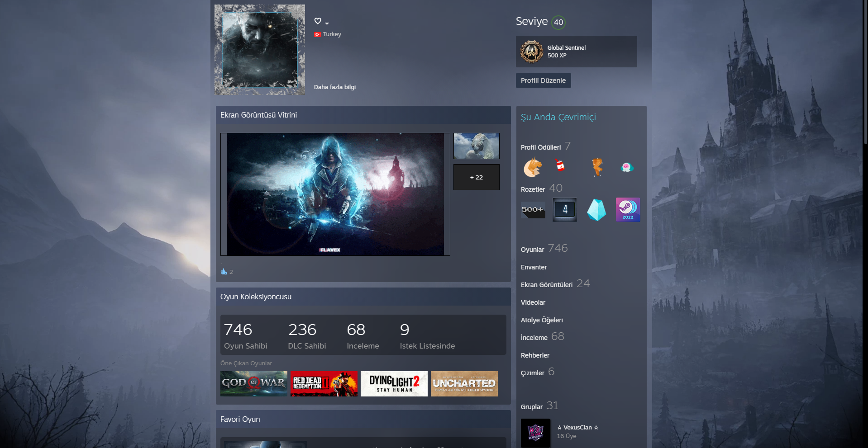Open the Uncharted collection banner
Image resolution: width=868 pixels, height=448 pixels.
coord(464,384)
